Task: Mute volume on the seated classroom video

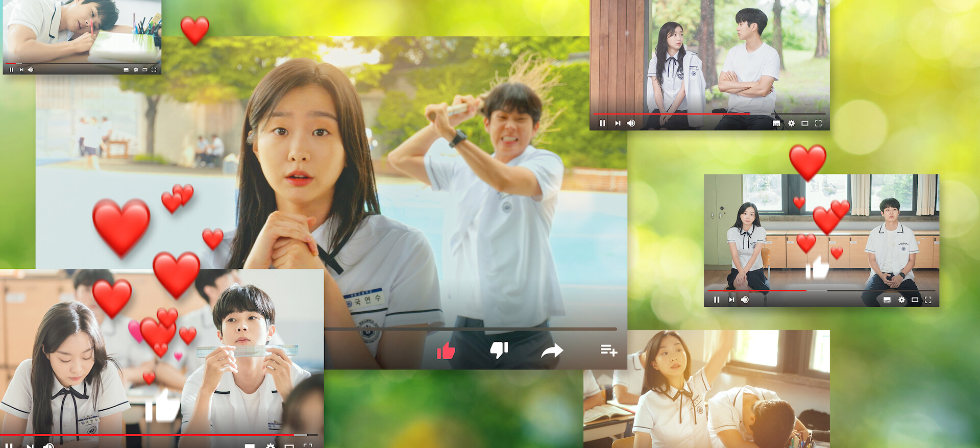Action: click(745, 300)
